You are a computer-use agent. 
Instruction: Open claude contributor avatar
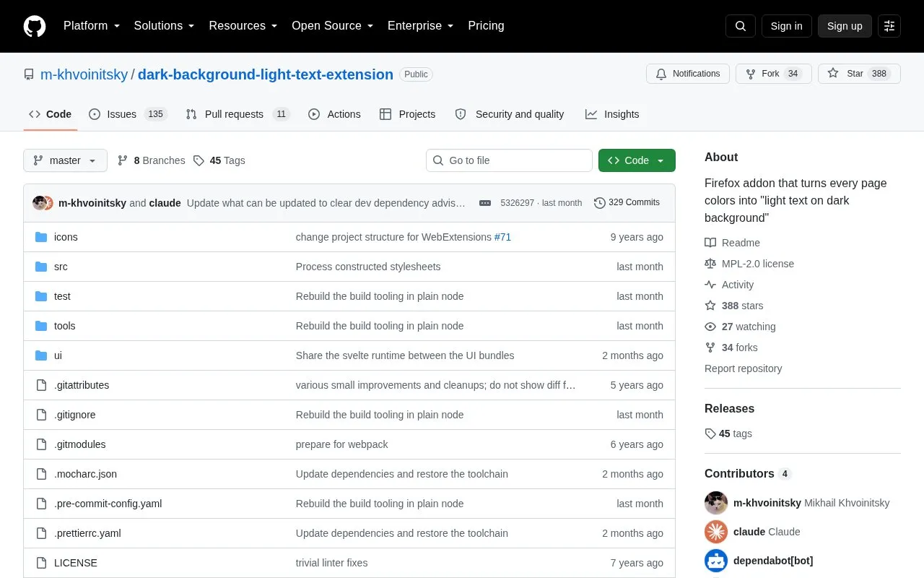pos(716,532)
